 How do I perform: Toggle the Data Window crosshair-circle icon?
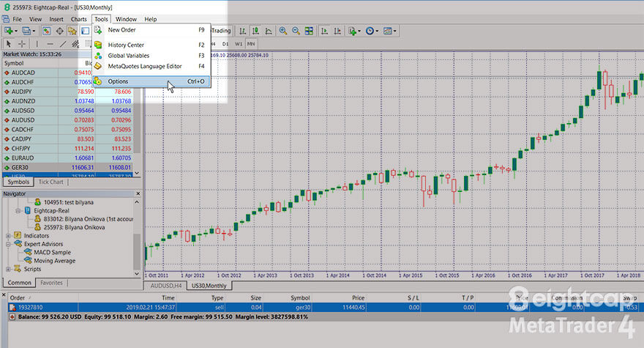[x=59, y=31]
